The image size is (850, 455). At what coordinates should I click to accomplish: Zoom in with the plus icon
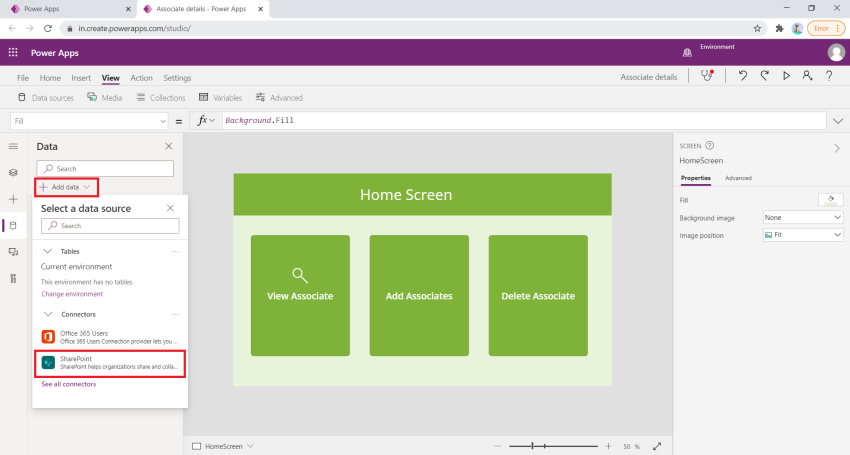coord(608,446)
